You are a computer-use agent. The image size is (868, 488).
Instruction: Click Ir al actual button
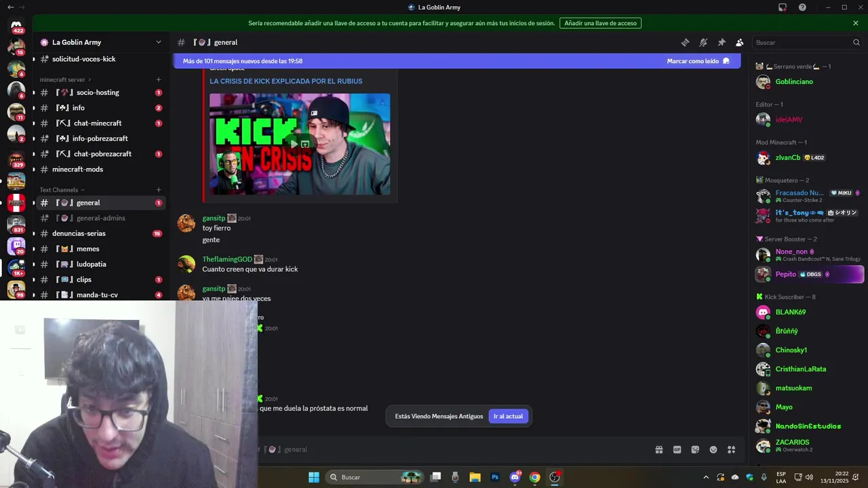point(508,416)
